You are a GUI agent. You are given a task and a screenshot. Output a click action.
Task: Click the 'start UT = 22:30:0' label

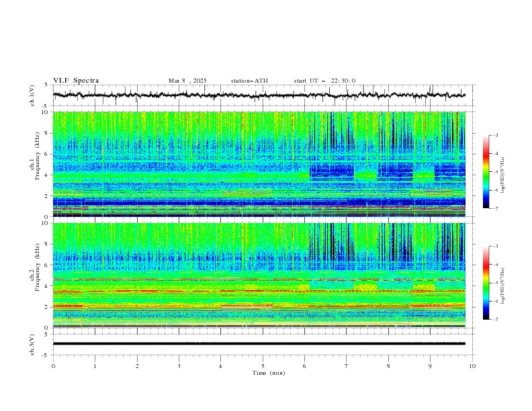pos(324,81)
